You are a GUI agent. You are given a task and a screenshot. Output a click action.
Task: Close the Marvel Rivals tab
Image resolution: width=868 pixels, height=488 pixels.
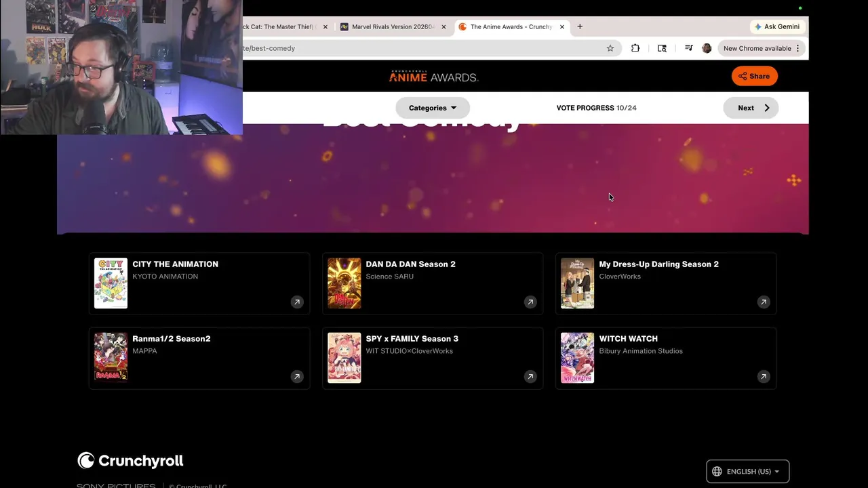[443, 27]
